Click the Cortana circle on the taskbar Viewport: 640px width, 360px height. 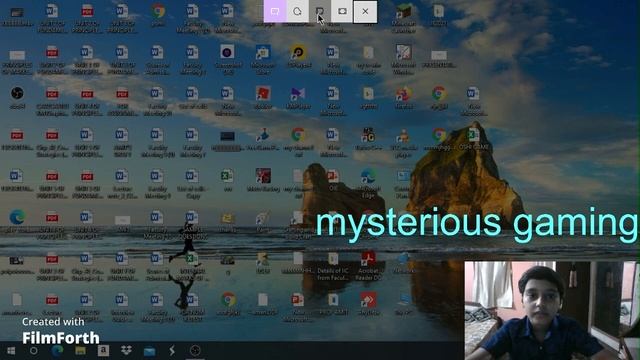point(34,351)
